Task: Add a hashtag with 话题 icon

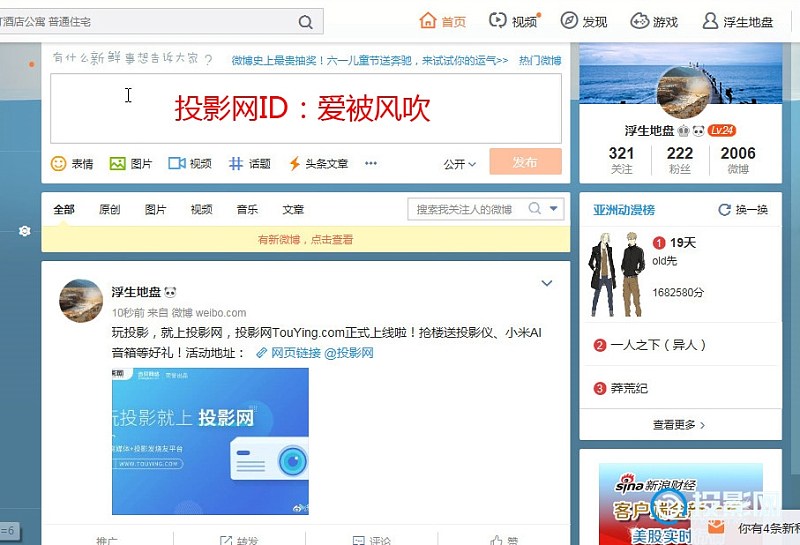Action: coord(249,164)
